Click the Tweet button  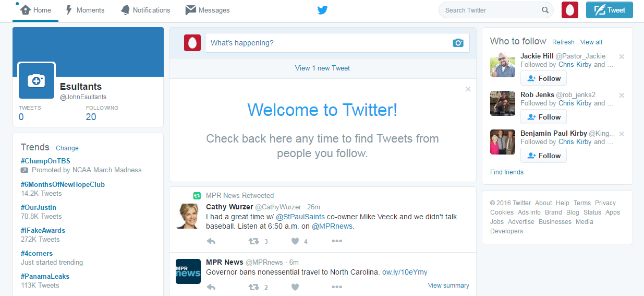(609, 10)
